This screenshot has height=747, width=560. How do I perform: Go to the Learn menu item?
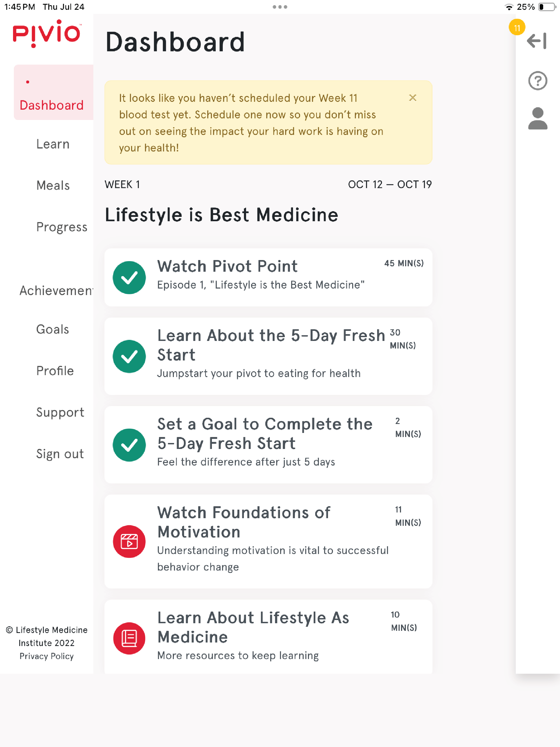click(x=53, y=144)
